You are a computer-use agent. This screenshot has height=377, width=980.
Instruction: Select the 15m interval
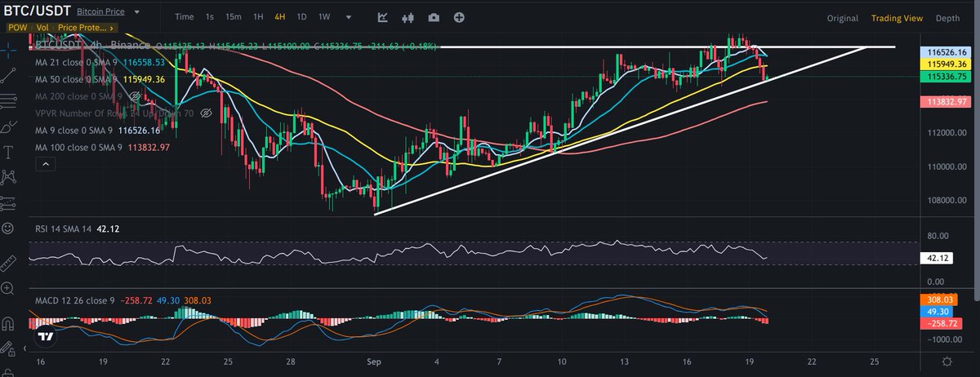click(234, 17)
